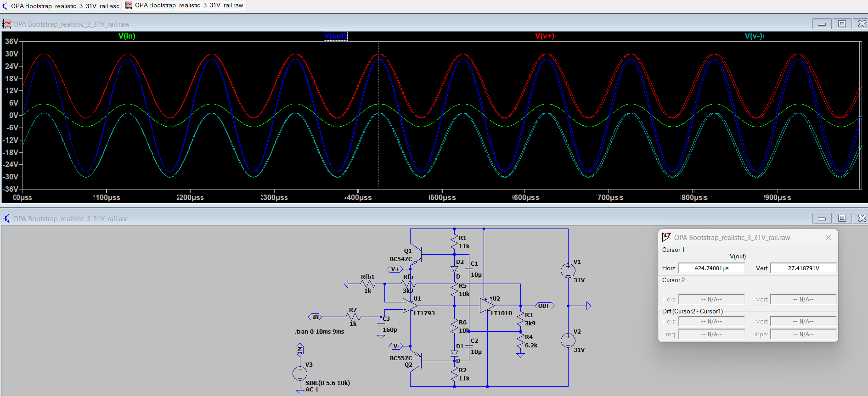Switch to the OPA Bootstrap .asc schematic tab

pyautogui.click(x=61, y=6)
